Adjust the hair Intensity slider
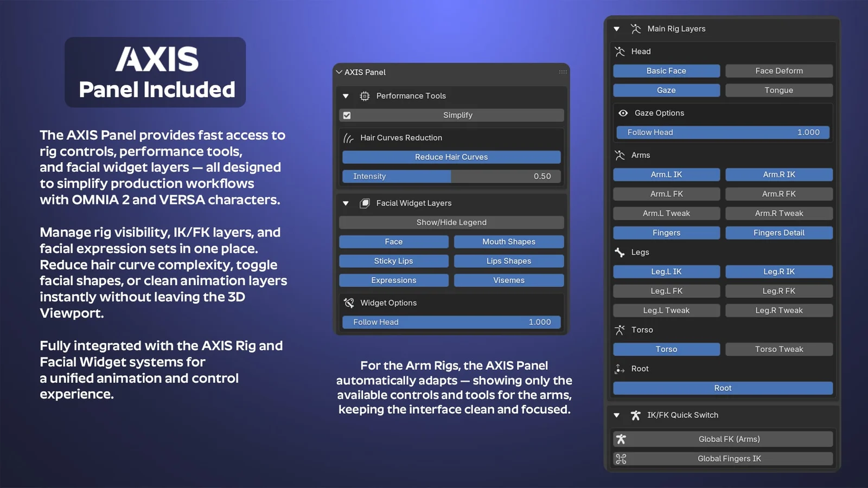 451,176
